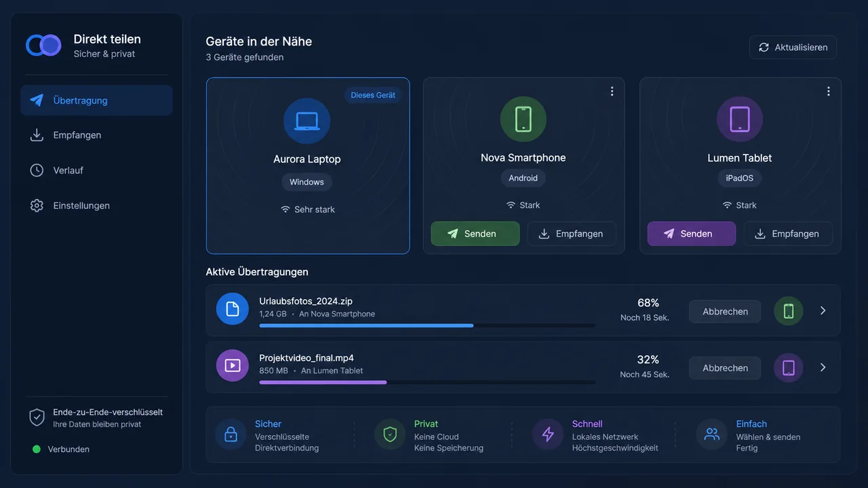Click Senden on the Nova Smartphone card

[x=475, y=234]
